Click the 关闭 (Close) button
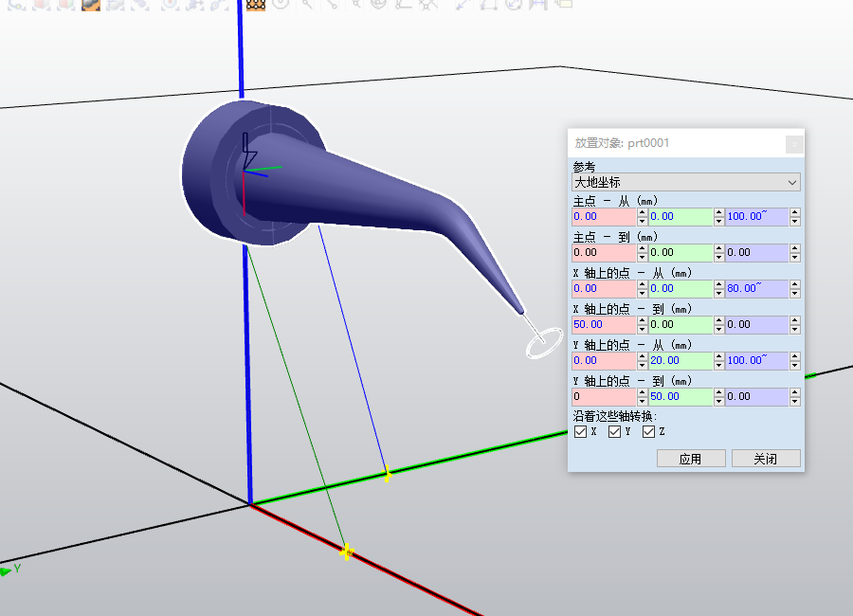853x616 pixels. 766,459
